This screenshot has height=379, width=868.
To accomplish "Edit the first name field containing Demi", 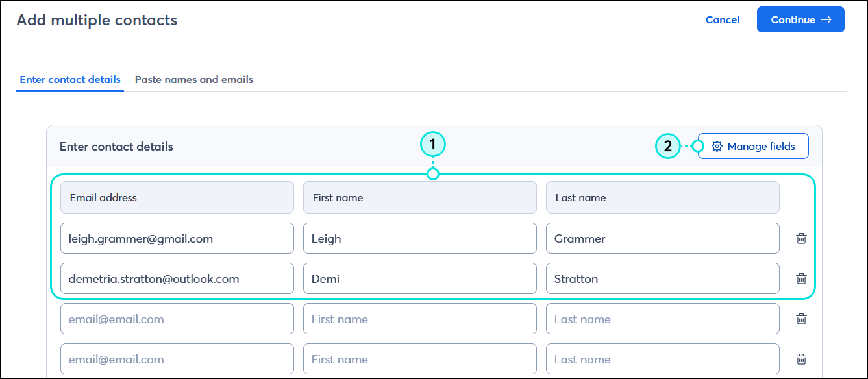I will [420, 279].
